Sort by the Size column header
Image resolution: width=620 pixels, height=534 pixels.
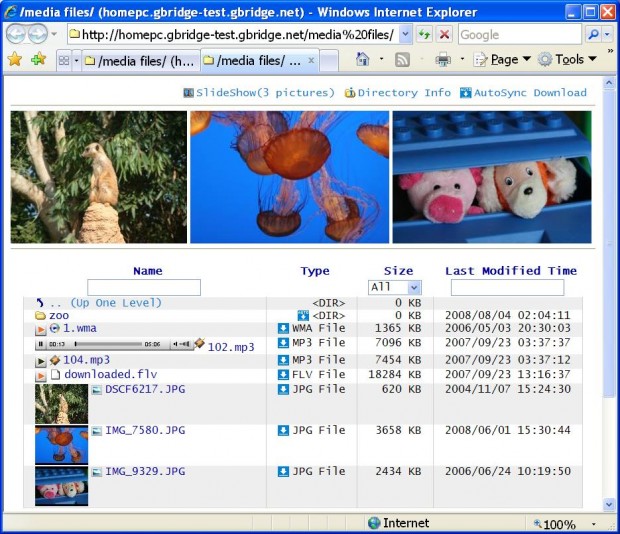click(398, 271)
